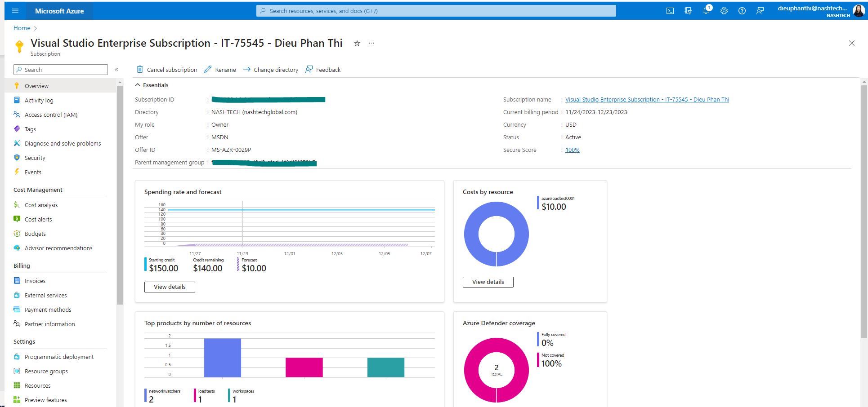Click the Diagnose and solve problems icon
The width and height of the screenshot is (868, 407).
click(17, 143)
